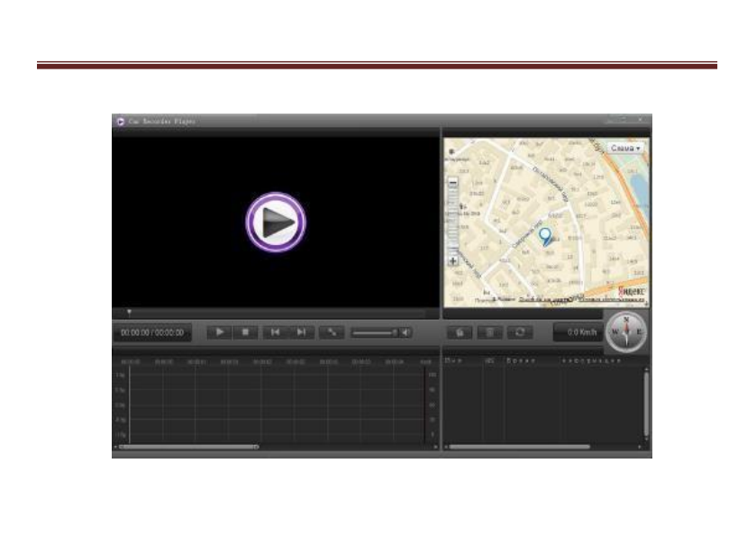
Task: Click the file list horizontal scrollbar
Action: click(520, 447)
